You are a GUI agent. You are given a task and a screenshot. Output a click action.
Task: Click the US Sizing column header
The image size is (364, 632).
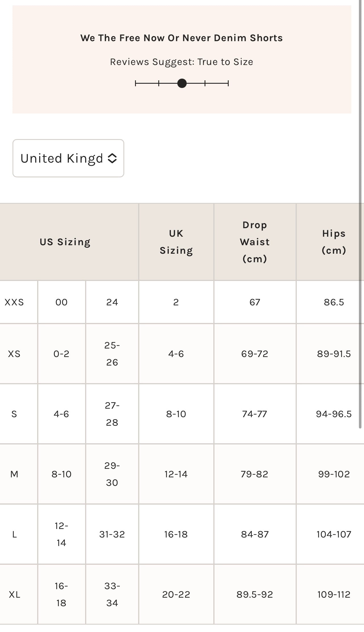pos(65,242)
